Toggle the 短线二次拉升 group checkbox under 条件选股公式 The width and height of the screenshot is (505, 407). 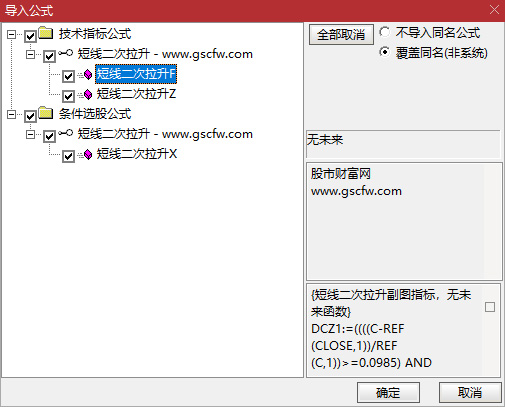click(x=49, y=136)
